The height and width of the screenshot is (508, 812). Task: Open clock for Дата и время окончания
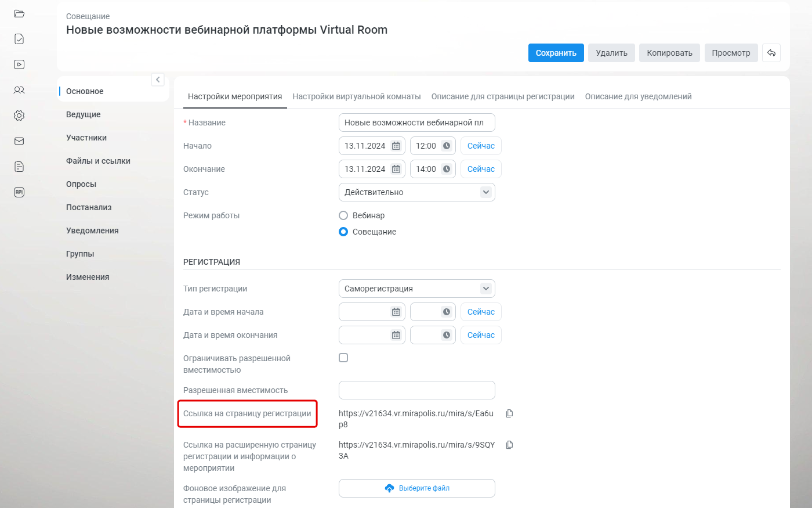(447, 335)
